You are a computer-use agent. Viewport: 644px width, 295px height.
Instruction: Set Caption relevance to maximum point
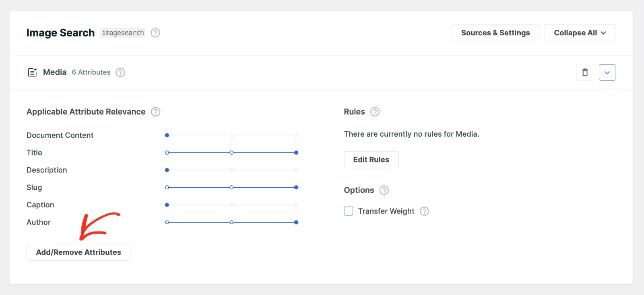pos(296,205)
